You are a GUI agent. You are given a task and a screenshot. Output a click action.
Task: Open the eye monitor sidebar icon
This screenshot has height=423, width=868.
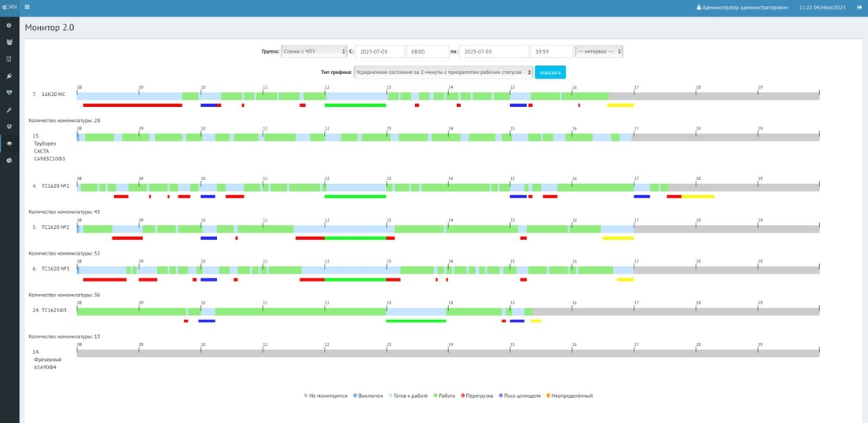coord(9,143)
